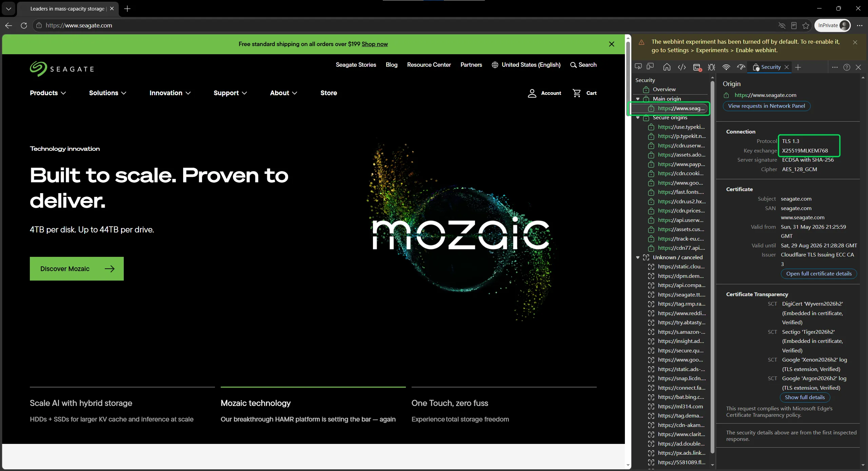868x471 pixels.
Task: Select the https://static.clou... origin
Action: click(x=681, y=267)
